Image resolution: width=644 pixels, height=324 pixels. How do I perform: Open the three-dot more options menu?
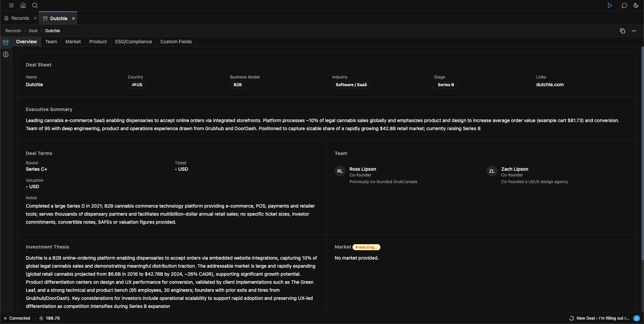[634, 31]
